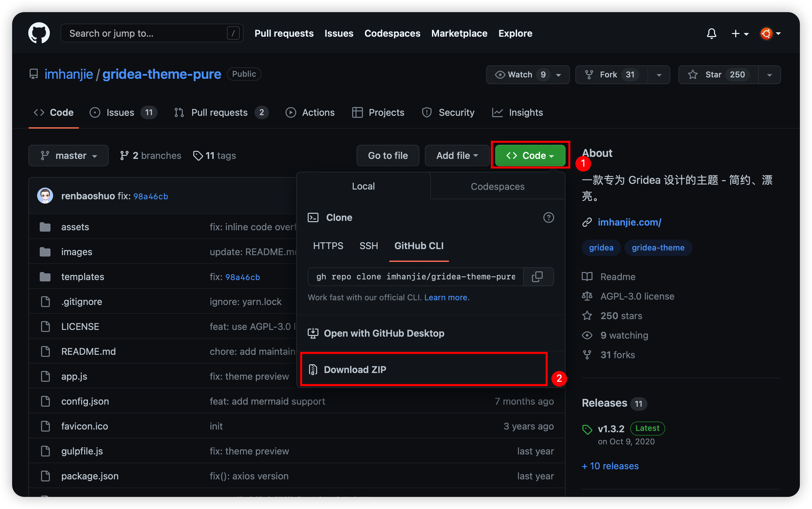Expand the Star lists dropdown arrow
Viewport: 812px width, 509px height.
(769, 75)
